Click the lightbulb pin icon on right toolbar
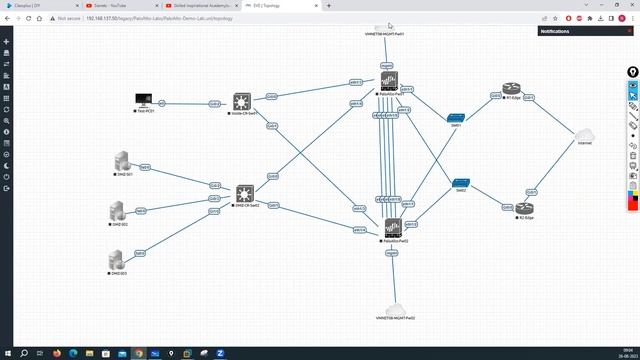Screen dimensions: 640x360 633,72
